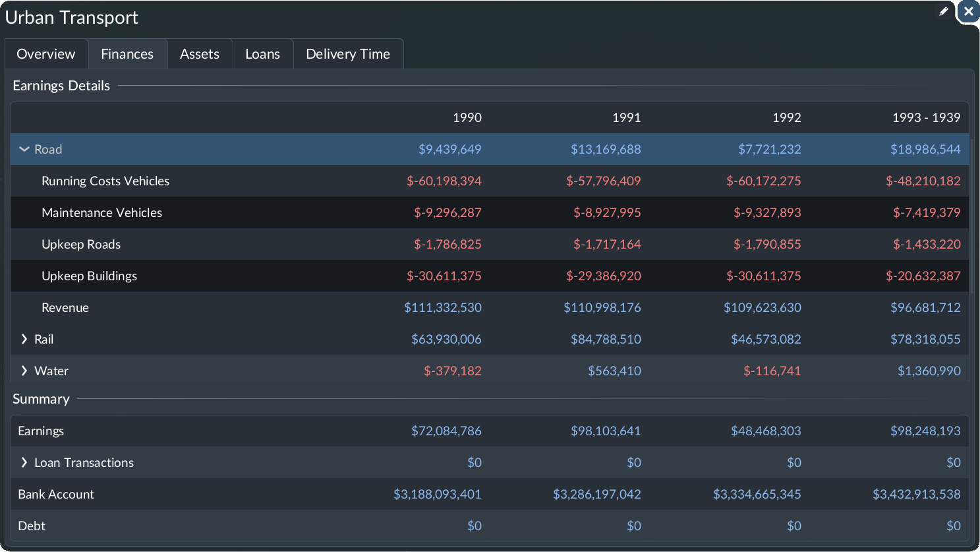Open the Assets tab

point(200,54)
